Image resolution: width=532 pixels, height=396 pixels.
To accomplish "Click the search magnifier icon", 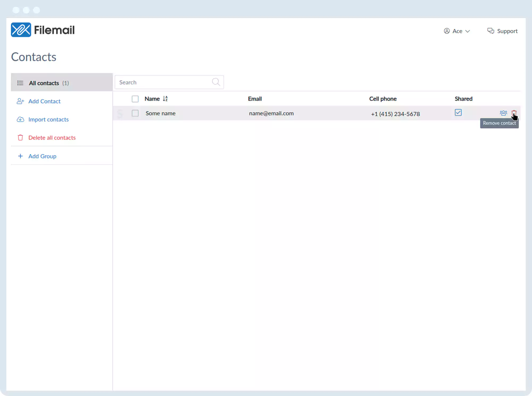I will point(216,82).
